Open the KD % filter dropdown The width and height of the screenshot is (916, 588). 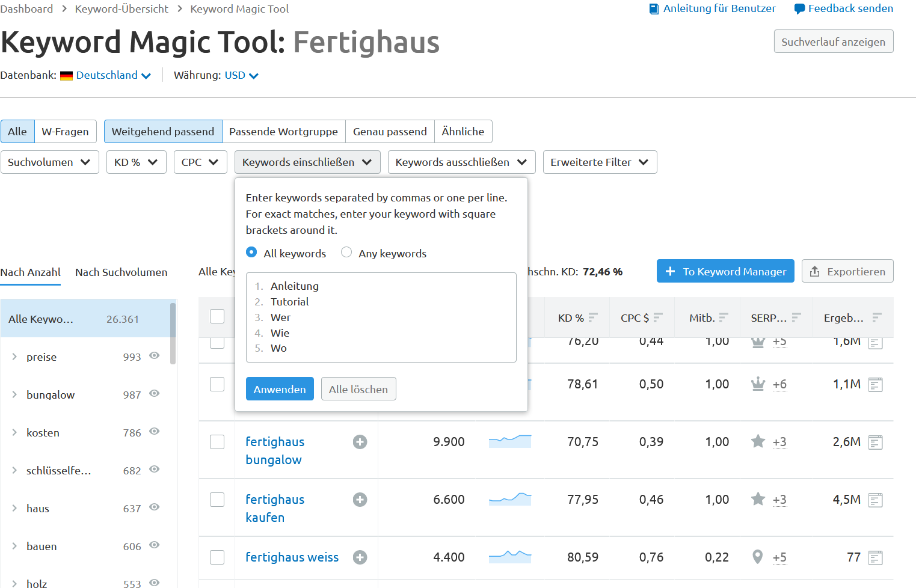click(x=137, y=162)
